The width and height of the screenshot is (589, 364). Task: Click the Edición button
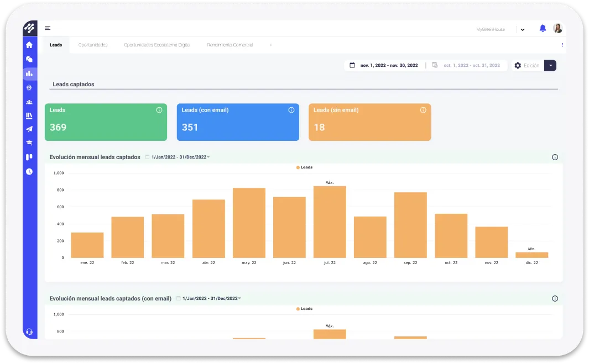[528, 66]
